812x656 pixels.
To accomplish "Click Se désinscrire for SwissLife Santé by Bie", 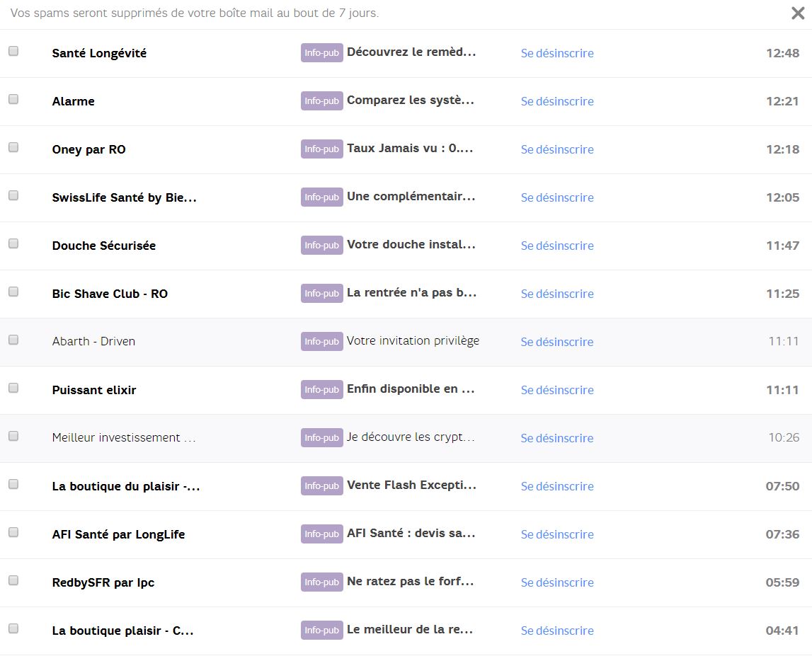I will coord(557,197).
